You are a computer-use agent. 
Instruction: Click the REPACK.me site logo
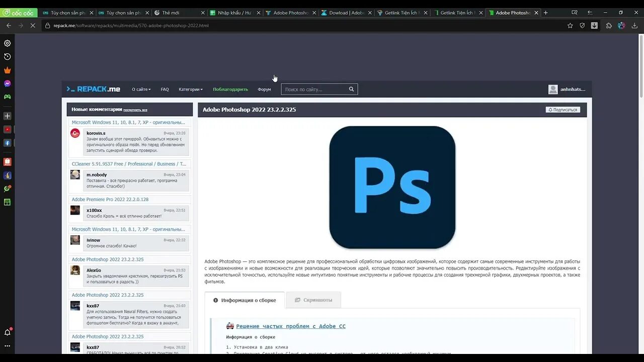(x=94, y=89)
